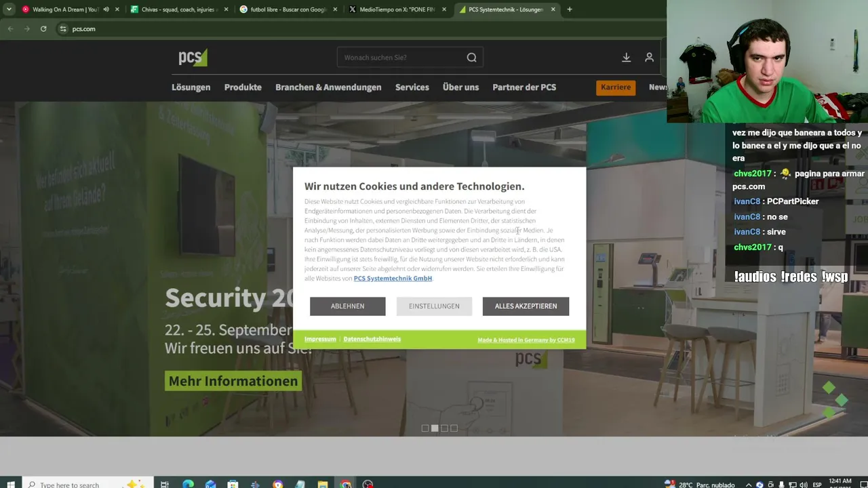
Task: Select the first carousel slide indicator
Action: click(425, 428)
